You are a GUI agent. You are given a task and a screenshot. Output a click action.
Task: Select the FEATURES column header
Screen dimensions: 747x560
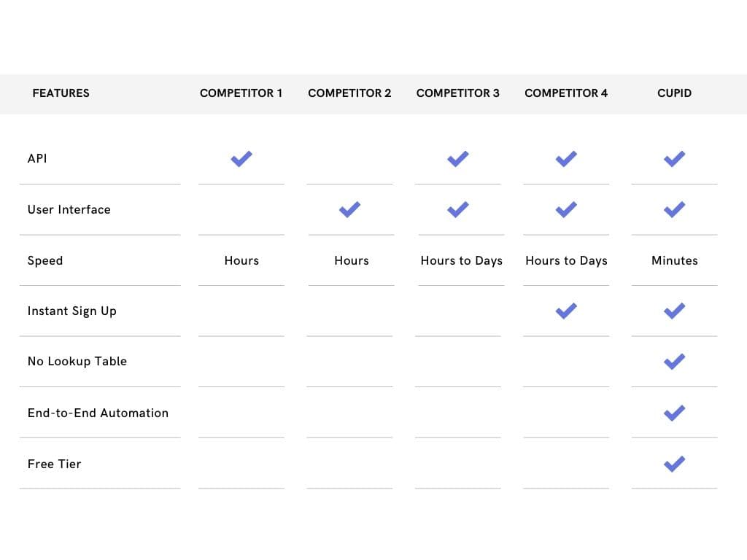[x=61, y=93]
